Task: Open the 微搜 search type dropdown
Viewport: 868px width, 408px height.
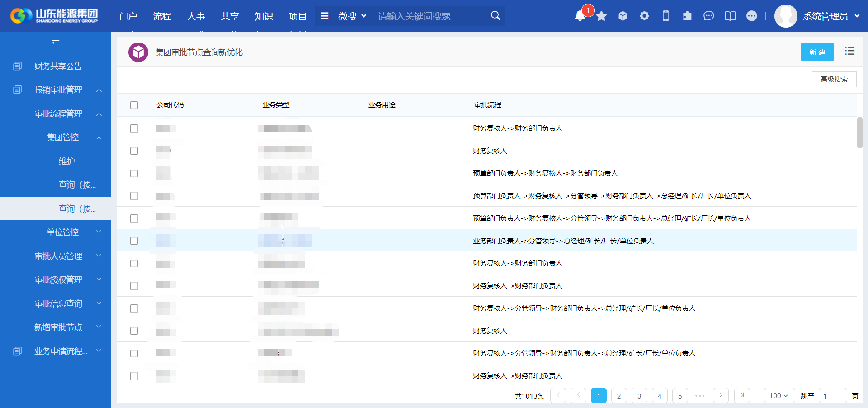Action: click(352, 16)
